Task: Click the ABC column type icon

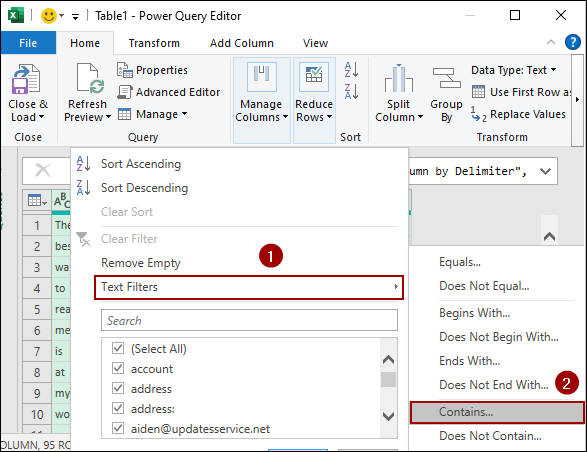Action: pos(62,200)
